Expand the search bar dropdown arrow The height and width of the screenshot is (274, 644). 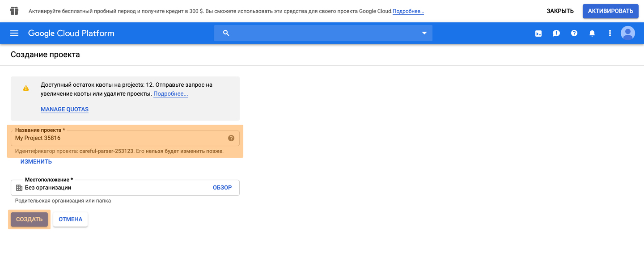point(424,33)
